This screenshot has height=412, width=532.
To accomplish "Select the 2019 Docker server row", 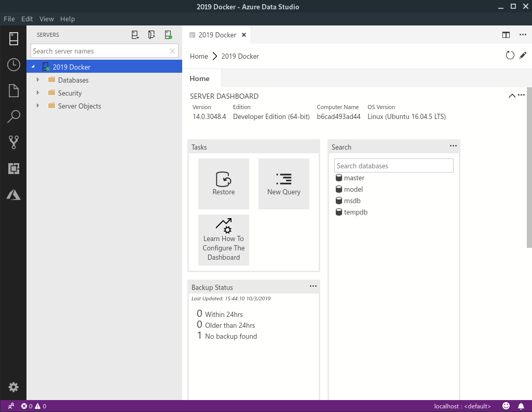I will 104,67.
